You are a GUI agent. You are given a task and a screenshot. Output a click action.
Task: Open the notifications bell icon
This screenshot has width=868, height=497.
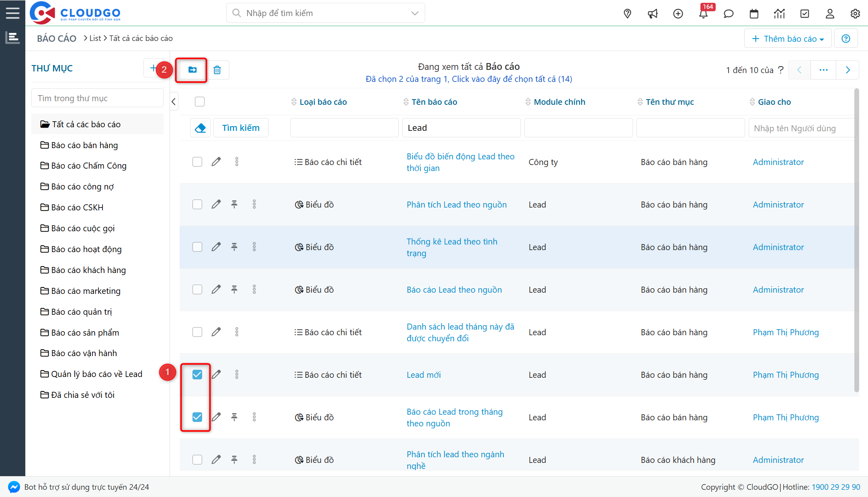coord(703,14)
